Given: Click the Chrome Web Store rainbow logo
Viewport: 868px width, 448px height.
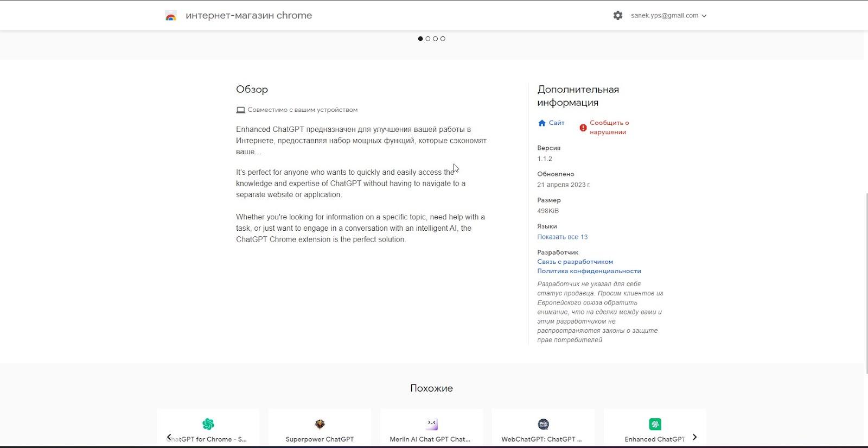Looking at the screenshot, I should 171,16.
